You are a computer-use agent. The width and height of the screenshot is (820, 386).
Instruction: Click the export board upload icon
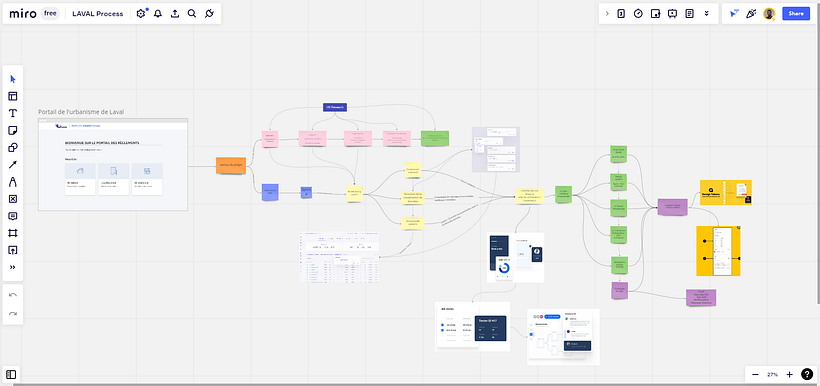[175, 14]
